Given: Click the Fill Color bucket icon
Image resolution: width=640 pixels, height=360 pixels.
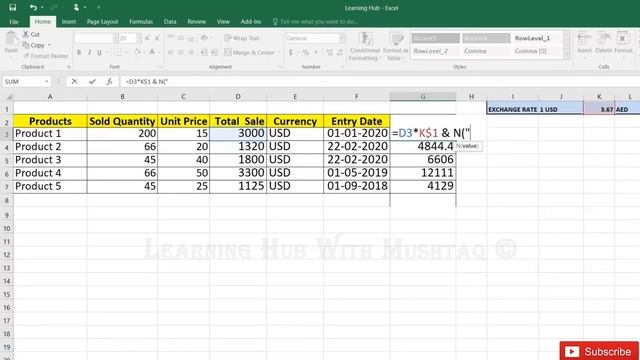Looking at the screenshot, I should tap(138, 52).
